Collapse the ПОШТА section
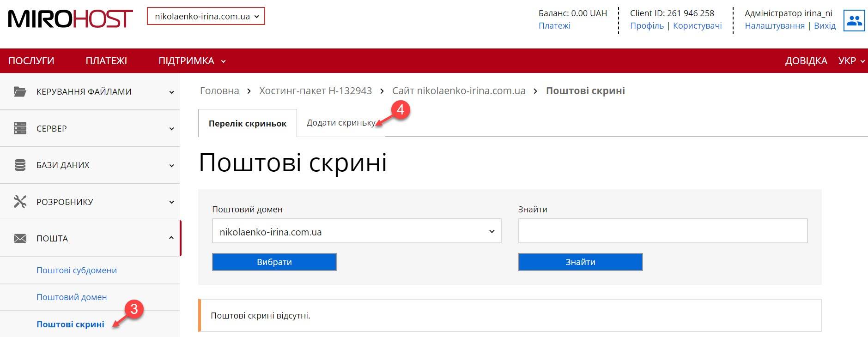Screen dimensions: 868x337 (90, 238)
